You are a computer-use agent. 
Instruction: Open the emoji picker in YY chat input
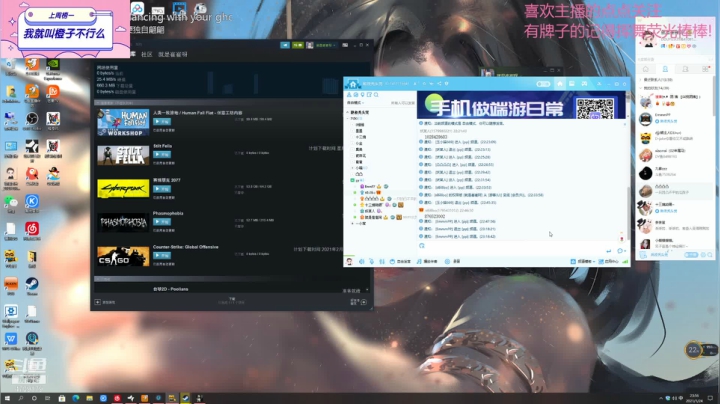422,246
